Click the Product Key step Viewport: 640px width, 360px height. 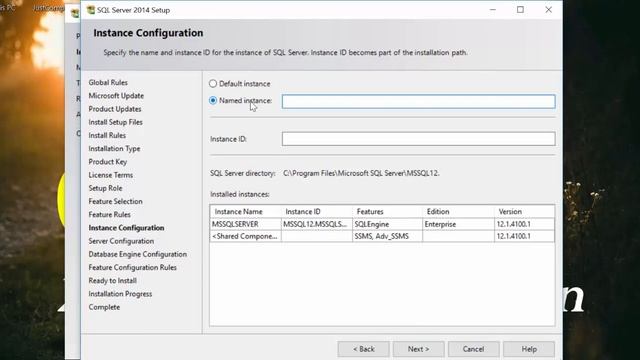click(108, 162)
